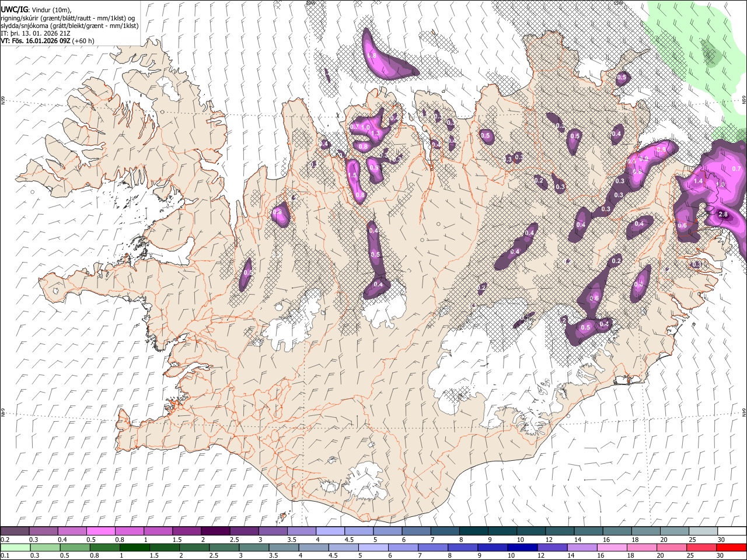Pick the lower legend swatch starting at 6
This screenshot has width=747, height=560.
403,547
